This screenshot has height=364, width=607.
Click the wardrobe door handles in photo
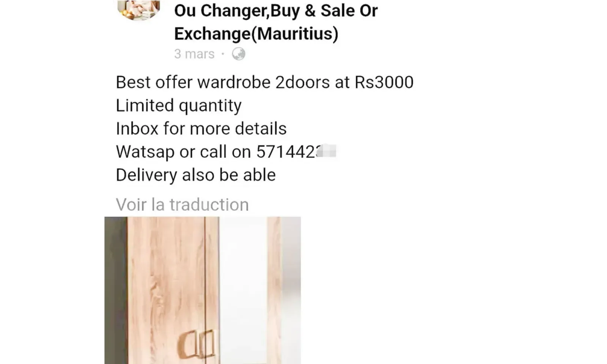[x=197, y=344]
